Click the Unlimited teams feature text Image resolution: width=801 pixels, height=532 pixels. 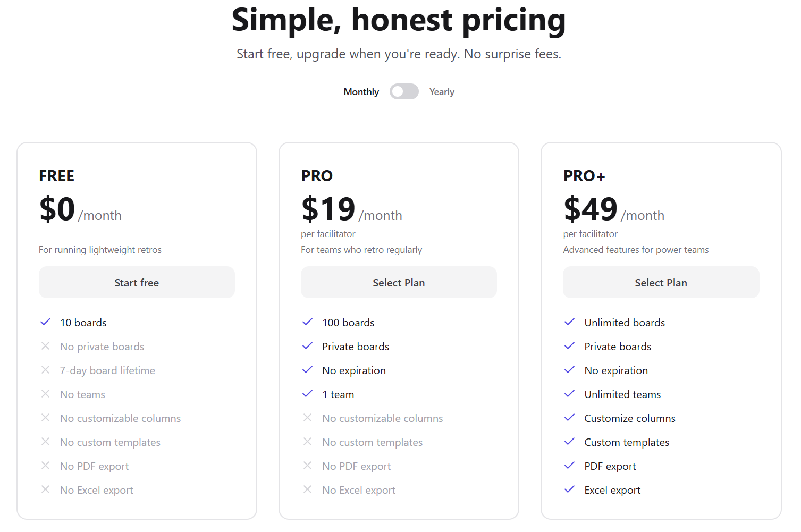click(x=622, y=394)
